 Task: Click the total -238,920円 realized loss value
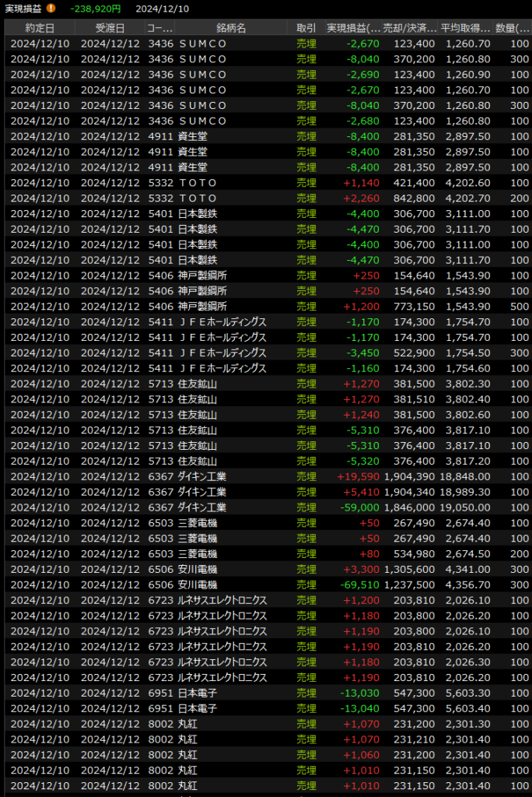pos(95,9)
